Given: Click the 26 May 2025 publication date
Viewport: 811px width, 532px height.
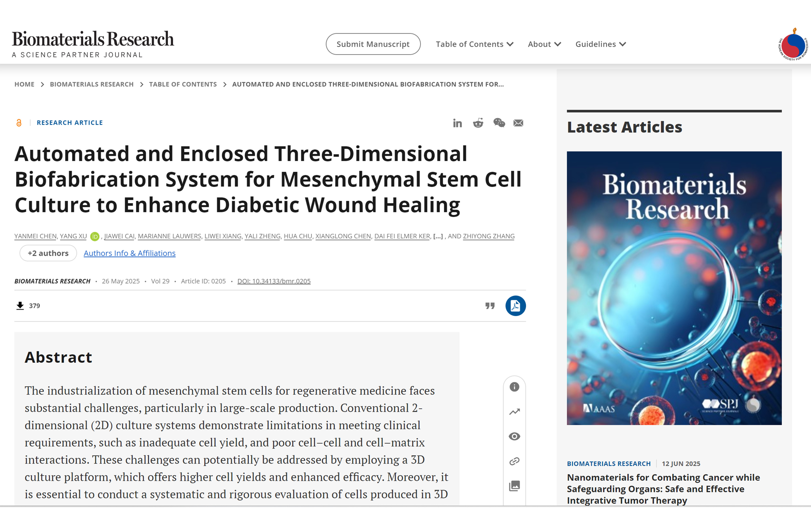Looking at the screenshot, I should [x=121, y=281].
